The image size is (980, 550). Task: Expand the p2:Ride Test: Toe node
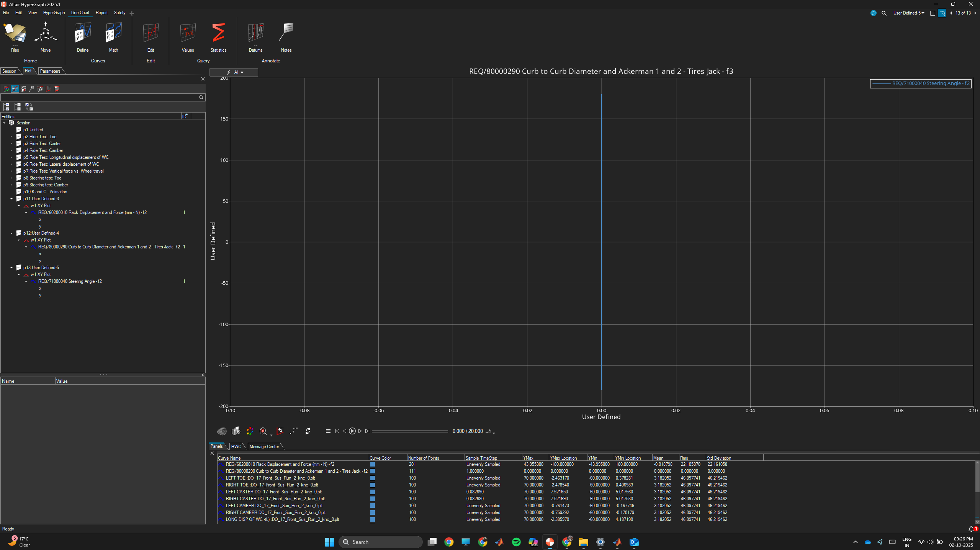pyautogui.click(x=11, y=137)
